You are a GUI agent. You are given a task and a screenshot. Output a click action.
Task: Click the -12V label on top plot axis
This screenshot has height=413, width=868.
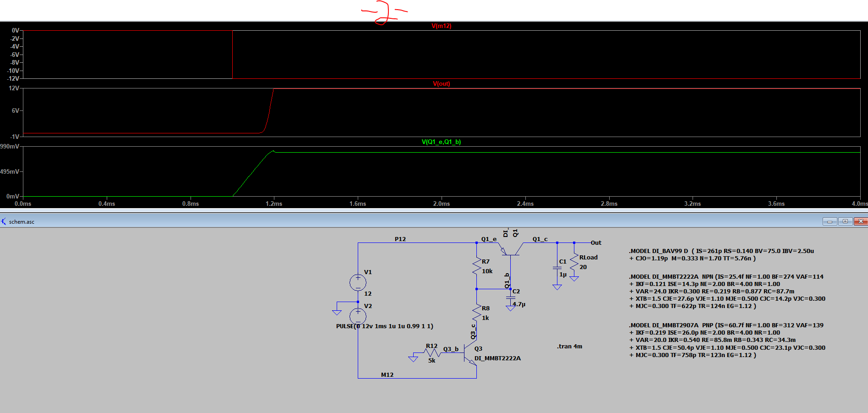coord(13,79)
